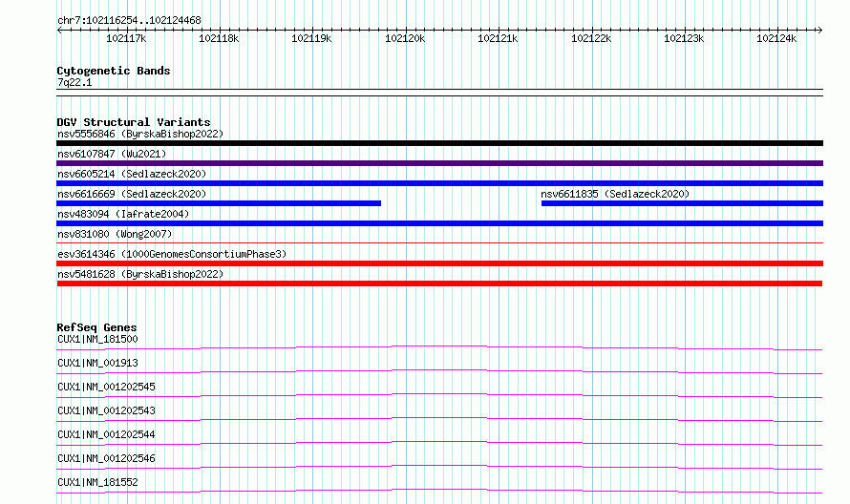Click the 102118k ruler tick label
850x504 pixels.
(219, 38)
